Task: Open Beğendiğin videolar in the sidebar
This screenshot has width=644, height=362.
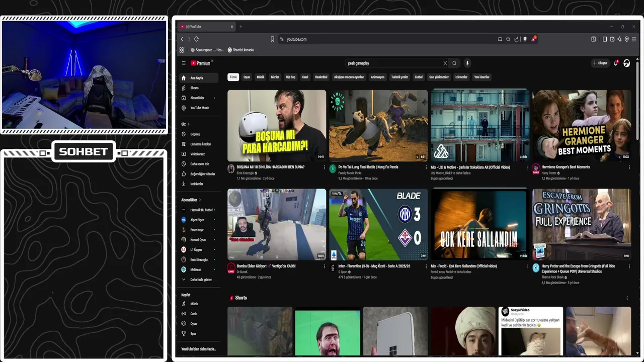Action: [199, 174]
